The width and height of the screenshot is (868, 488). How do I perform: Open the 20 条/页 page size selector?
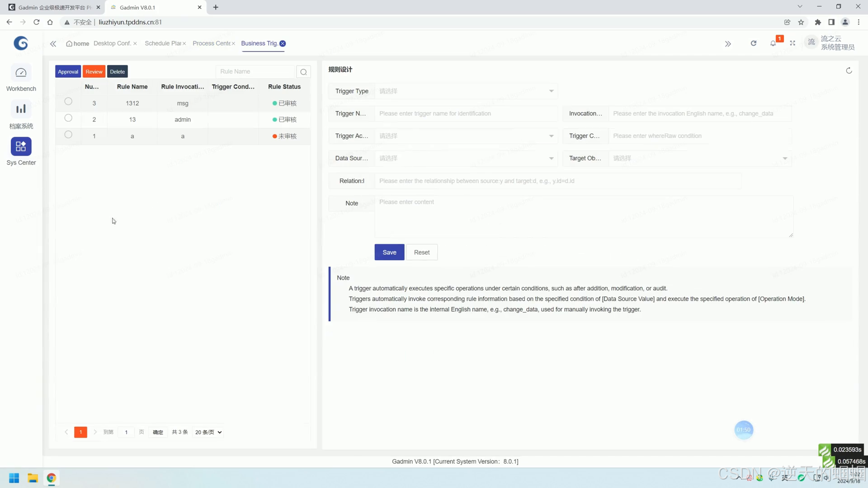(208, 432)
